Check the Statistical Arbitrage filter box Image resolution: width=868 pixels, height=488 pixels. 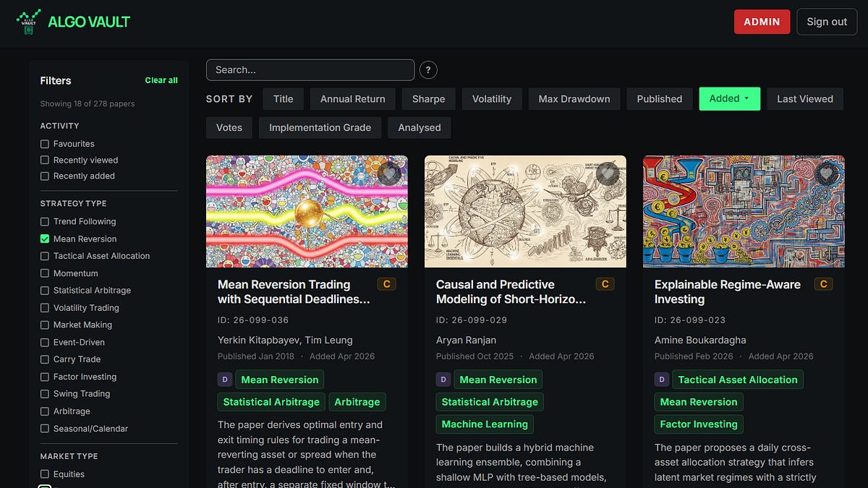click(x=45, y=290)
